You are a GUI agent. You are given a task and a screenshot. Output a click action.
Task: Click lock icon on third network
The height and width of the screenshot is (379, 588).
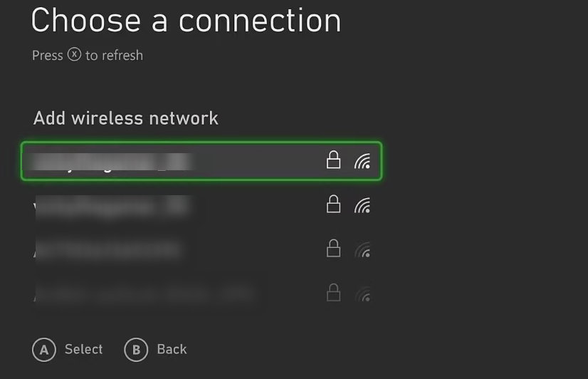pyautogui.click(x=333, y=248)
